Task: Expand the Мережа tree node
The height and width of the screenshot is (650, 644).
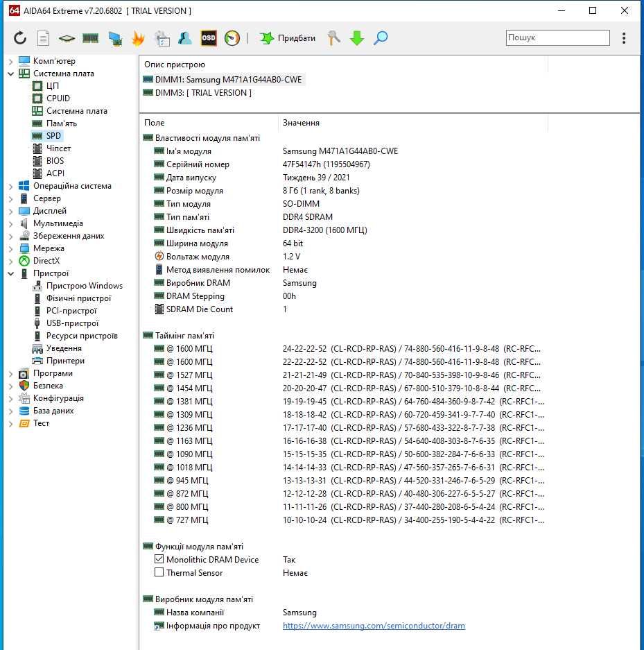Action: pos(11,248)
